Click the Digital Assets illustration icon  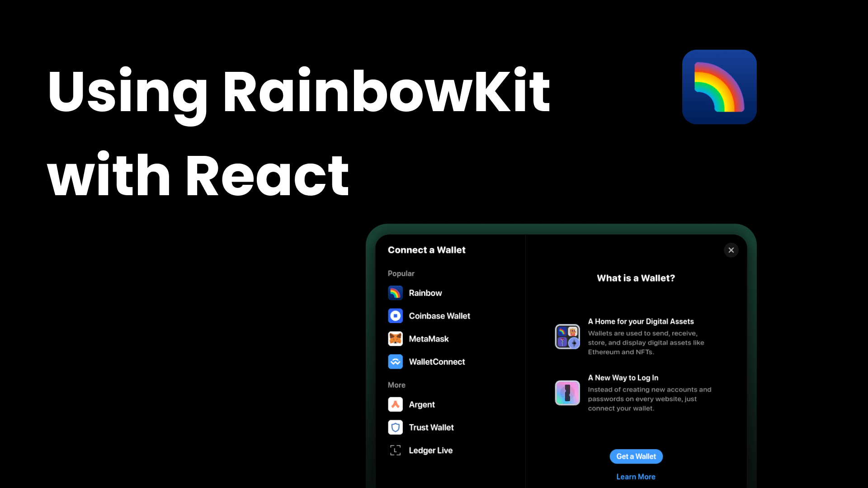(x=567, y=337)
